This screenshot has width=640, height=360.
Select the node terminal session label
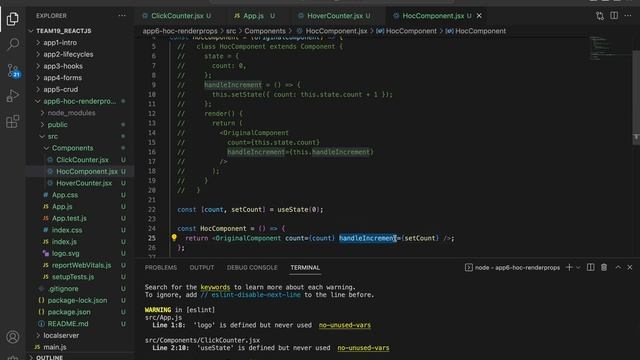tap(513, 268)
